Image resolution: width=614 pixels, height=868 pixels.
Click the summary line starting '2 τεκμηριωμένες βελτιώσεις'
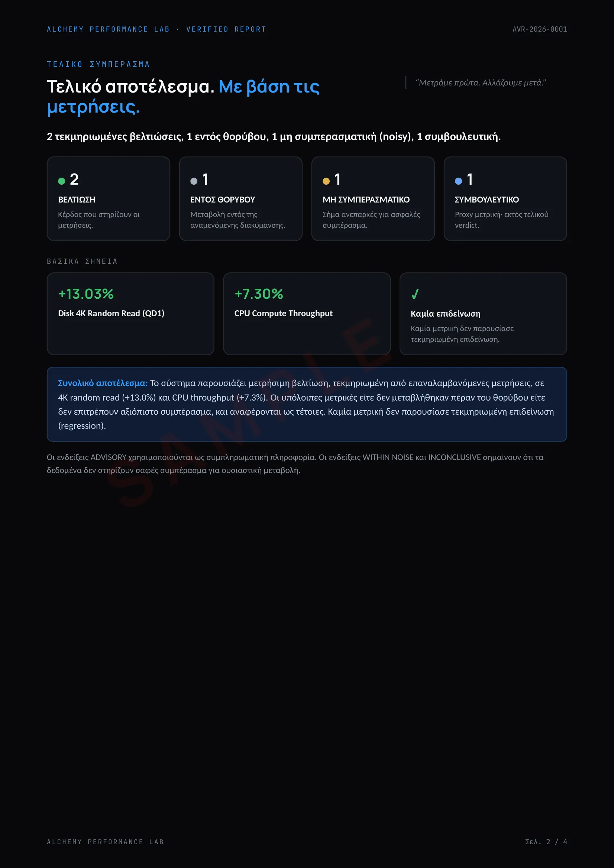pyautogui.click(x=274, y=136)
